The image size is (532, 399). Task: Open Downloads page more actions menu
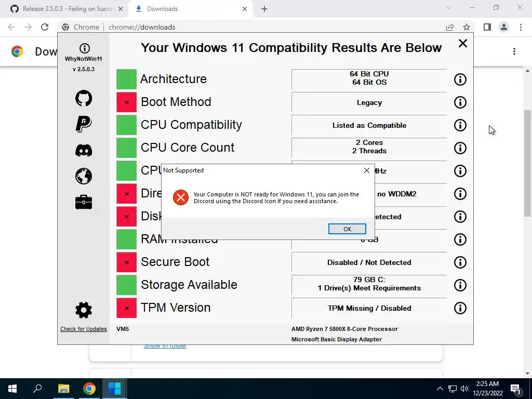[x=514, y=51]
